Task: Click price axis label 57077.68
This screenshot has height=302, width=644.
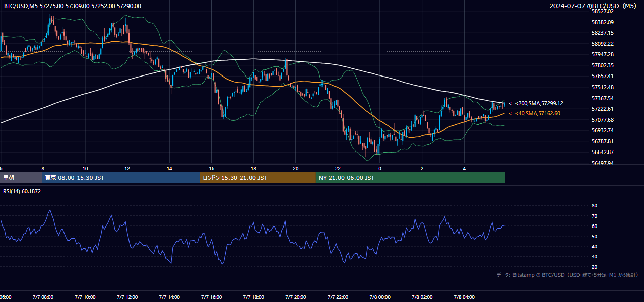Action: (x=603, y=120)
